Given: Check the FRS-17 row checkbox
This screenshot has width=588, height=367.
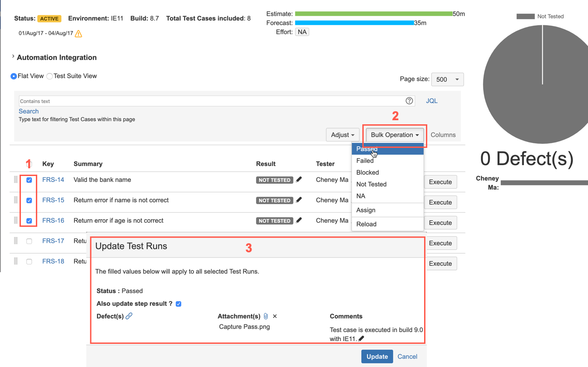Looking at the screenshot, I should 29,241.
